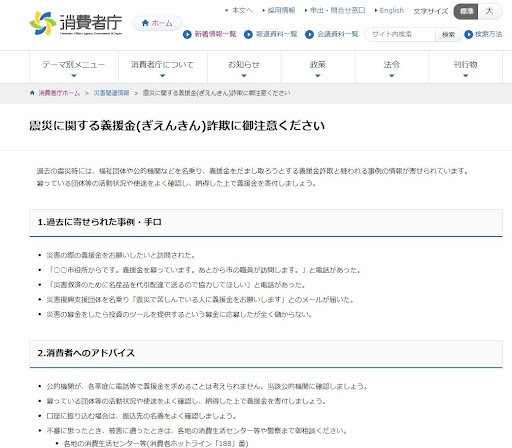Open the 採用情報 link

point(281,11)
